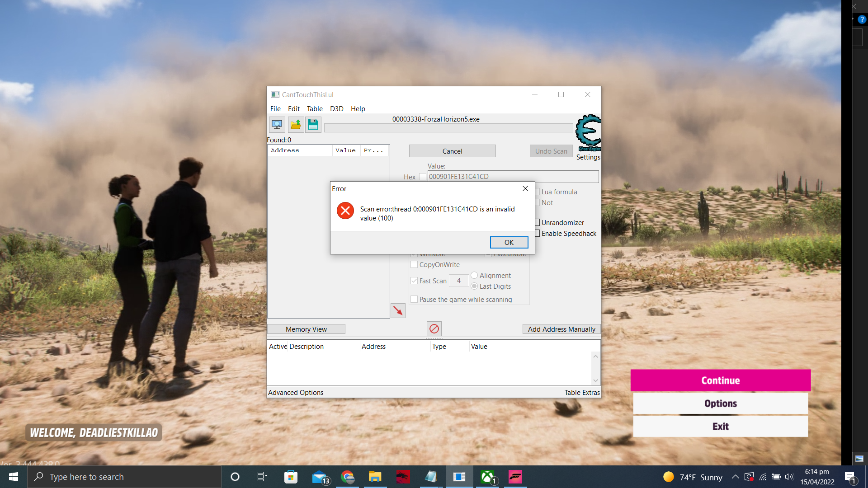Click the red arrow add-to-list icon
The image size is (868, 488).
coord(398,311)
